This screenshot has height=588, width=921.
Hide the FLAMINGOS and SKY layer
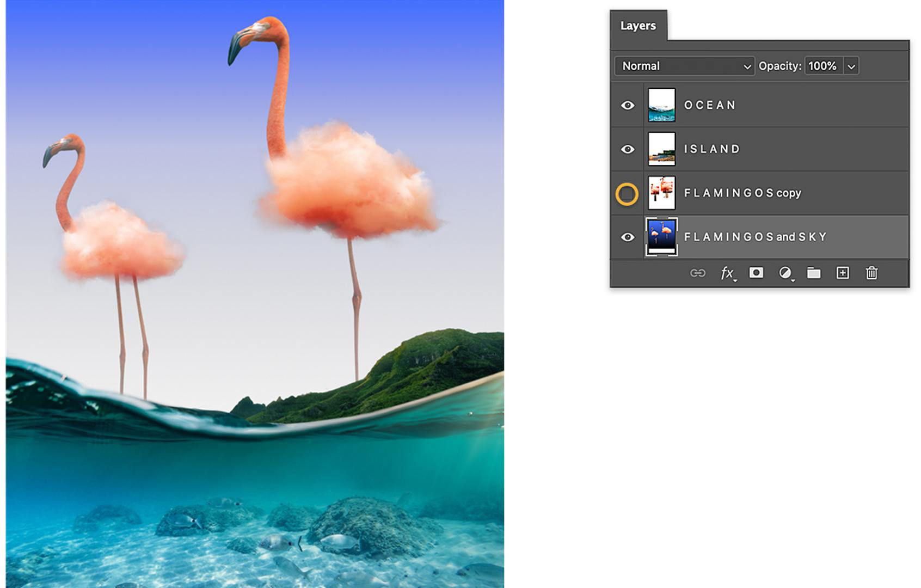click(x=627, y=236)
